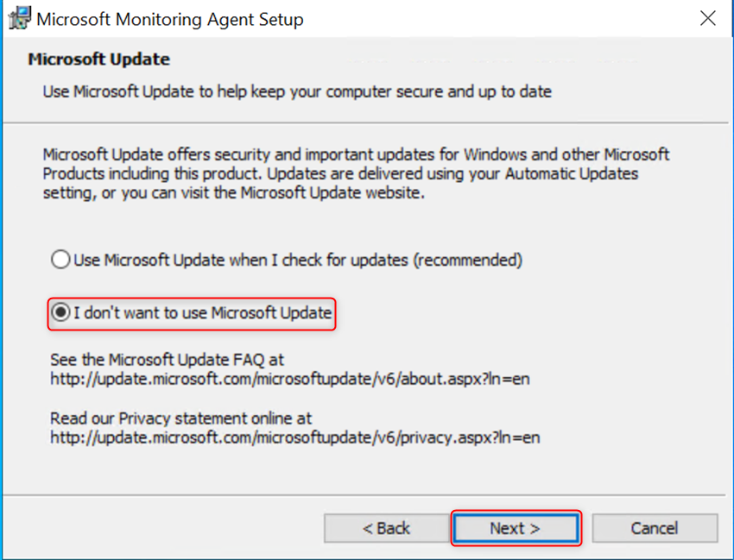Close the setup window with the X
Image resolution: width=734 pixels, height=560 pixels.
(x=707, y=17)
